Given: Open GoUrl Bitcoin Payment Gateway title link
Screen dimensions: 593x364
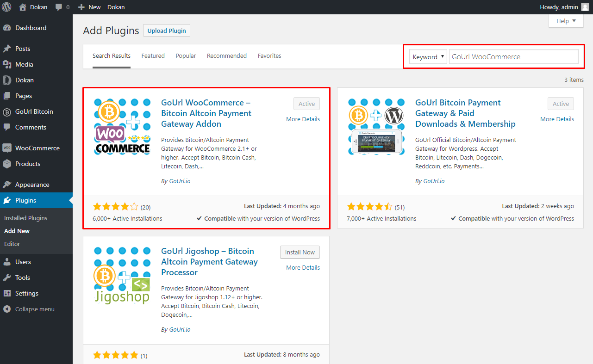Looking at the screenshot, I should (465, 113).
